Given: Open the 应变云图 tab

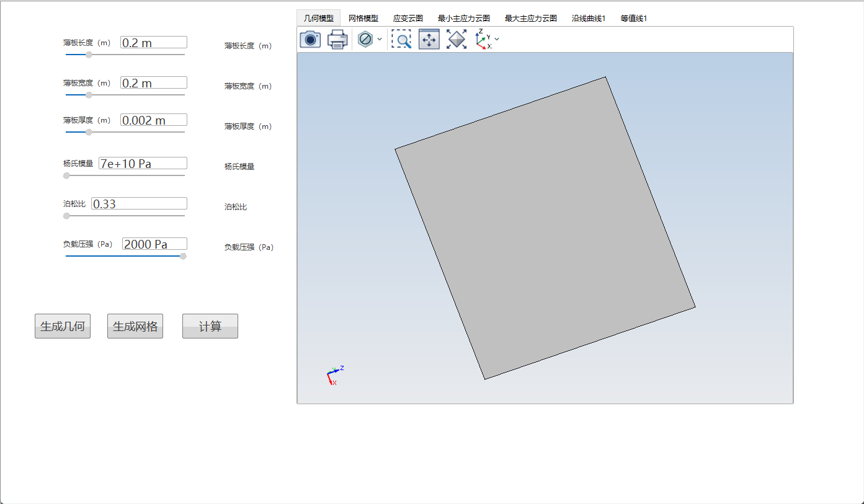Looking at the screenshot, I should (x=408, y=19).
